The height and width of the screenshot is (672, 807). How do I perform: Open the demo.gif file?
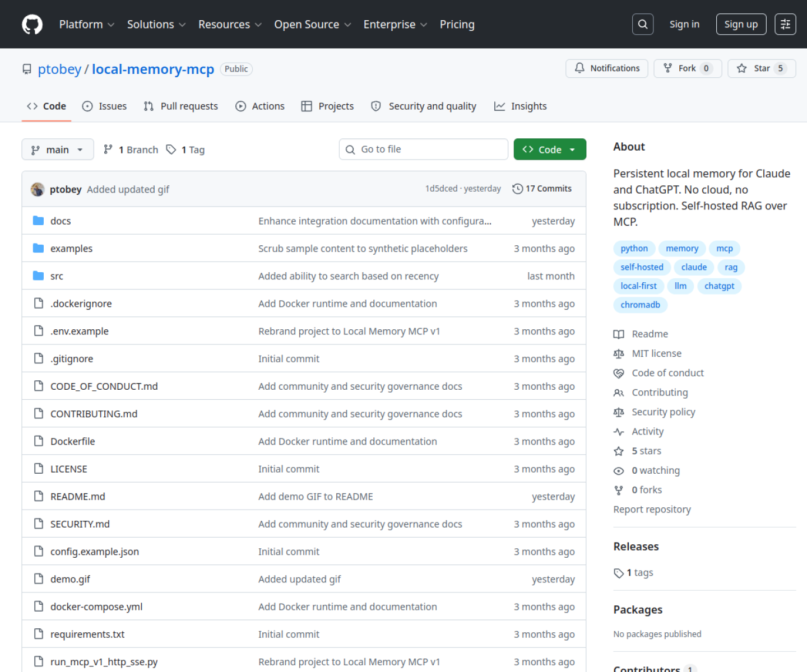click(70, 579)
